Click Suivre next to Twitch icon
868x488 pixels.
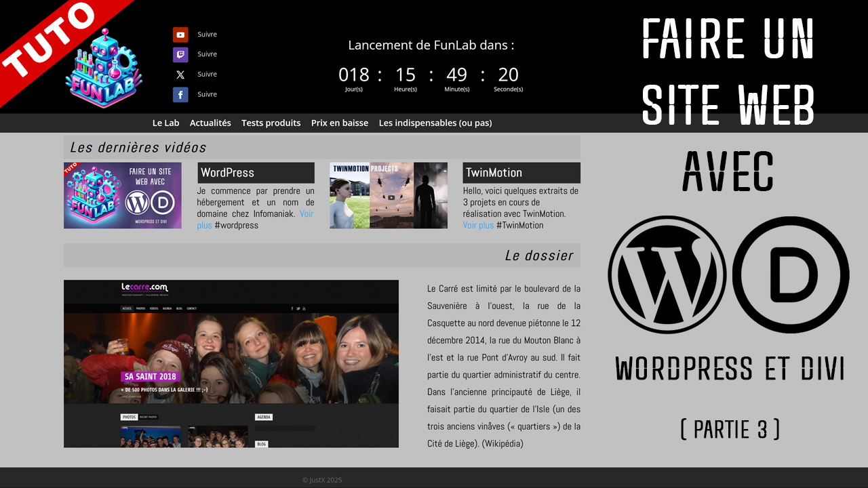[208, 54]
